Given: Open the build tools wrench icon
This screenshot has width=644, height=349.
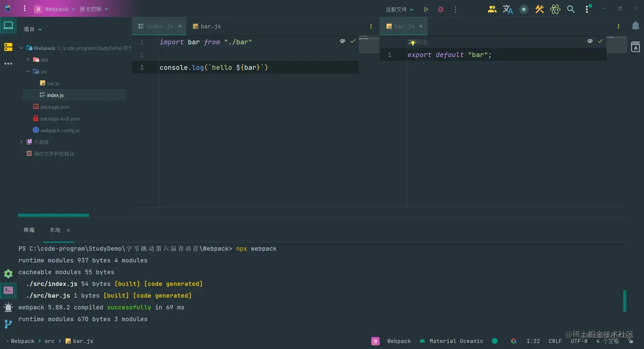Looking at the screenshot, I should click(x=539, y=9).
